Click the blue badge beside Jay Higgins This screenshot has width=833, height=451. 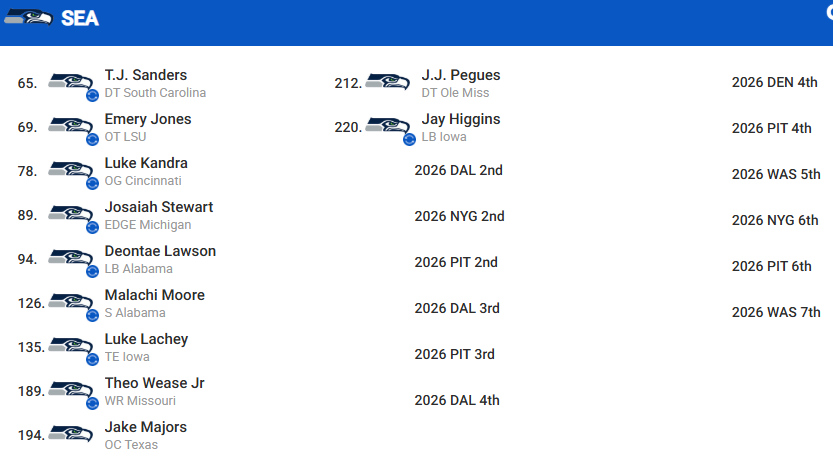410,140
